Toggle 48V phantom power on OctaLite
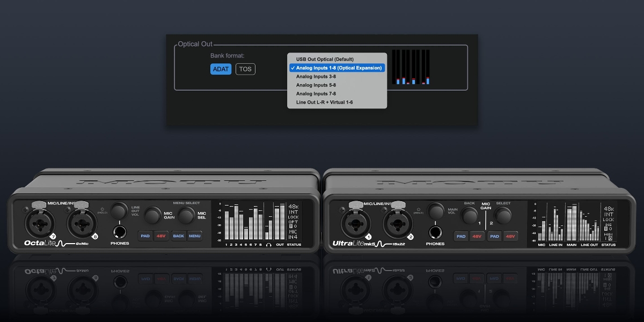Image resolution: width=644 pixels, height=322 pixels. (x=161, y=236)
